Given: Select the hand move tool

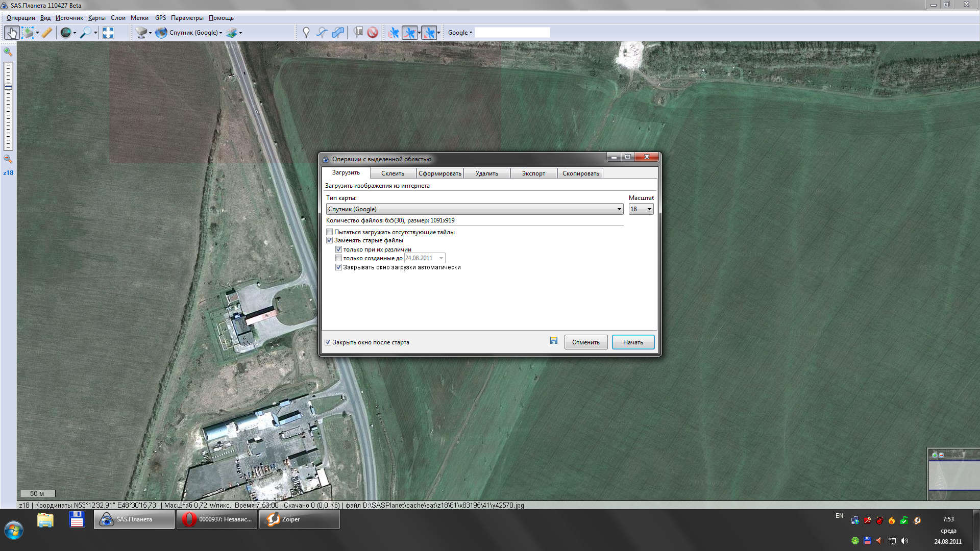Looking at the screenshot, I should click(11, 33).
